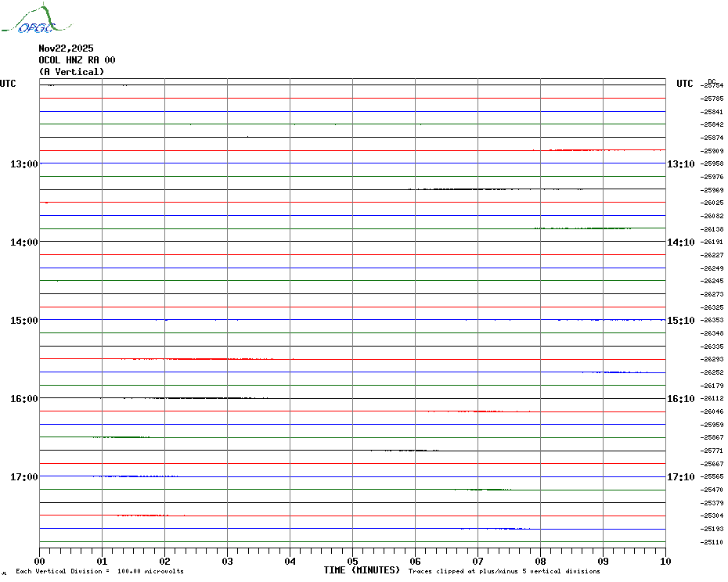
Task: Click the 17:00 time marker on left axis
Action: [x=24, y=476]
